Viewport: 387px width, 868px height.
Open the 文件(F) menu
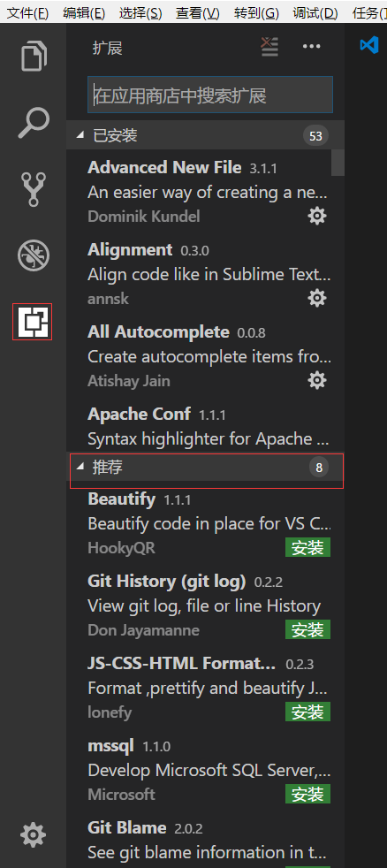(27, 13)
